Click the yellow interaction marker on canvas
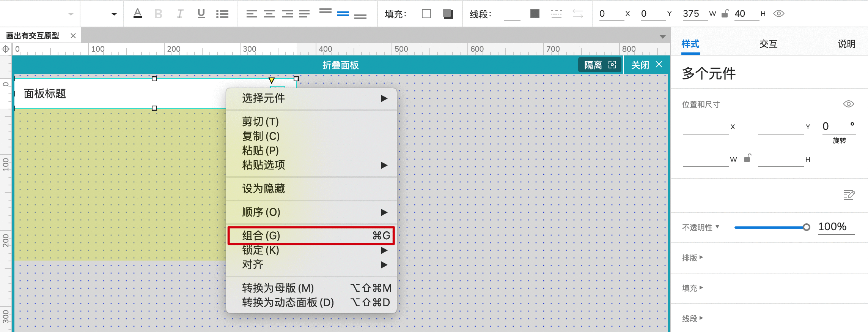868x332 pixels. [272, 80]
